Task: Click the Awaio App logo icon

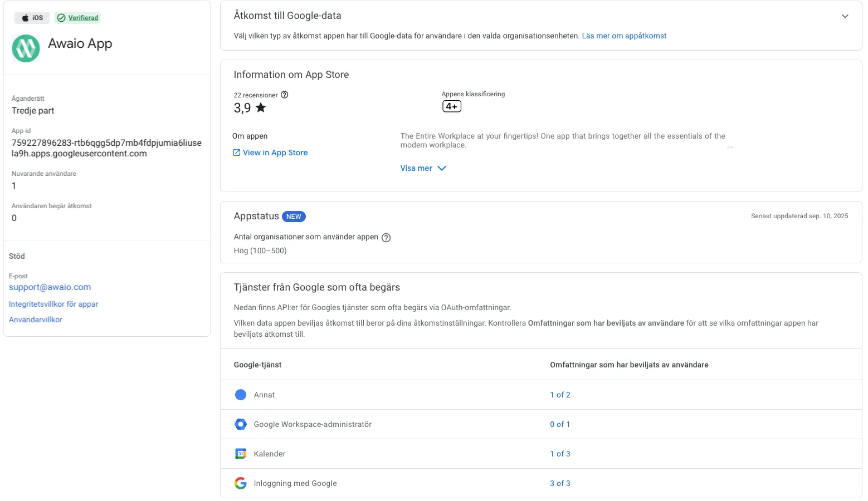Action: tap(26, 48)
